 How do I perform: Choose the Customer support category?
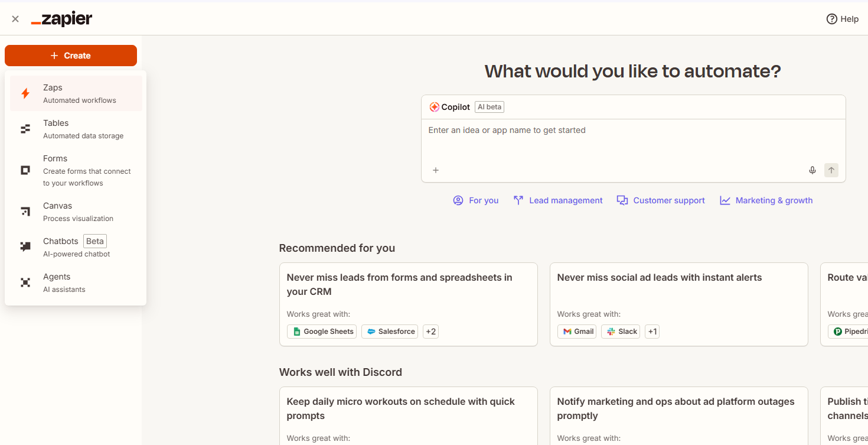tap(661, 200)
